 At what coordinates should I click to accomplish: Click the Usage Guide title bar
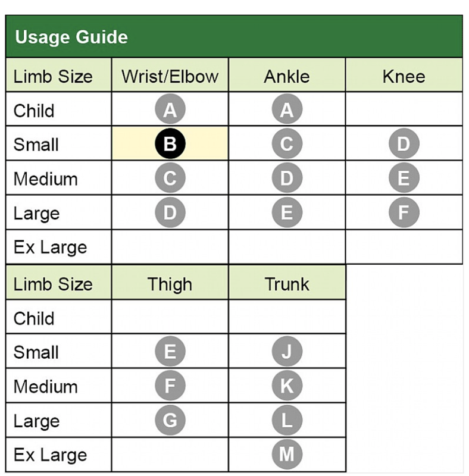[234, 37]
